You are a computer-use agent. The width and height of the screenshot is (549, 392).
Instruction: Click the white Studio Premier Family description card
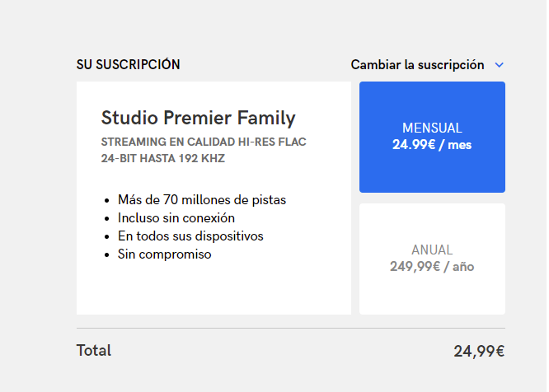213,198
